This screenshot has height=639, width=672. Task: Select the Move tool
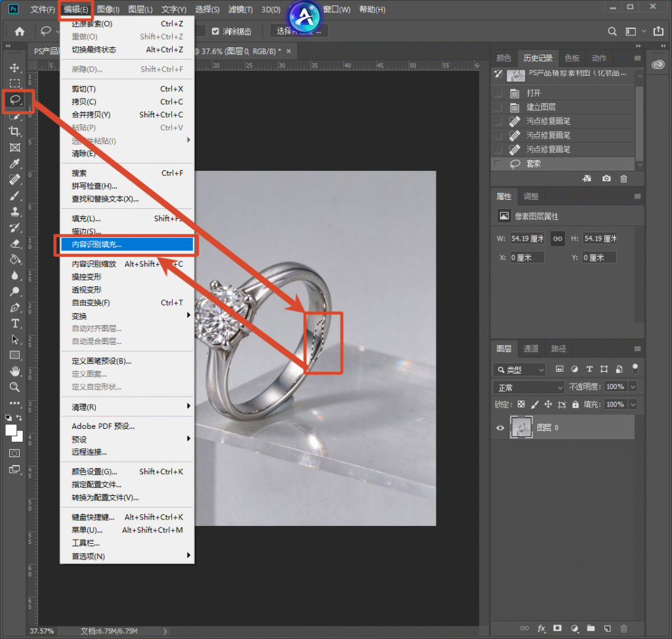[14, 68]
